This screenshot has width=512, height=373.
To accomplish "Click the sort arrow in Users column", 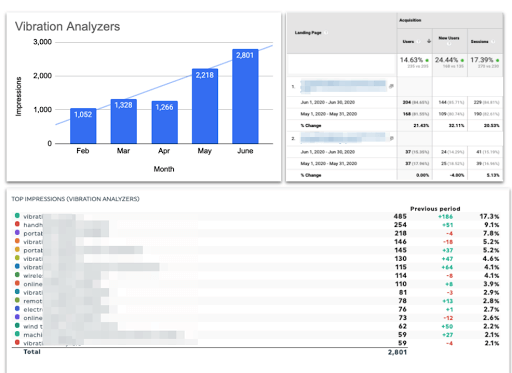I will [429, 41].
